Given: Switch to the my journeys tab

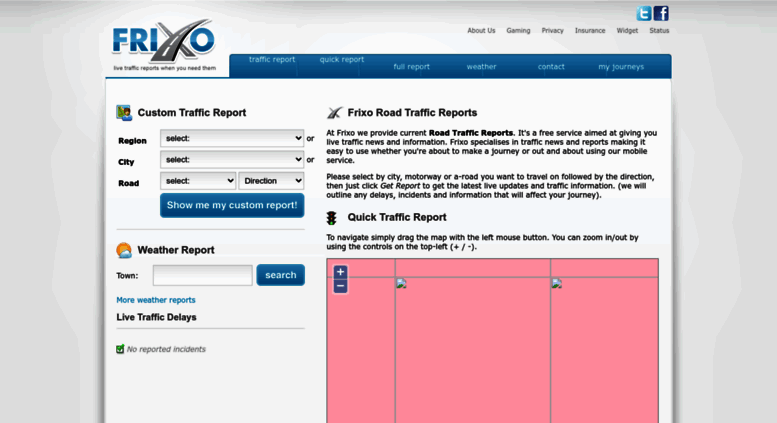Looking at the screenshot, I should point(621,67).
